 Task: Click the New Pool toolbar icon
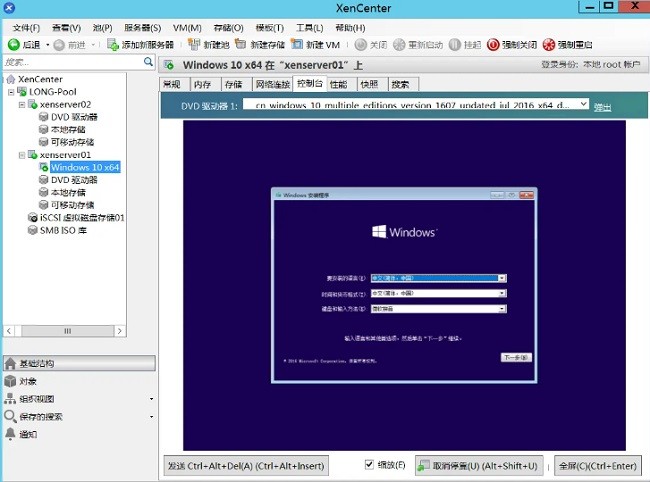click(x=194, y=44)
